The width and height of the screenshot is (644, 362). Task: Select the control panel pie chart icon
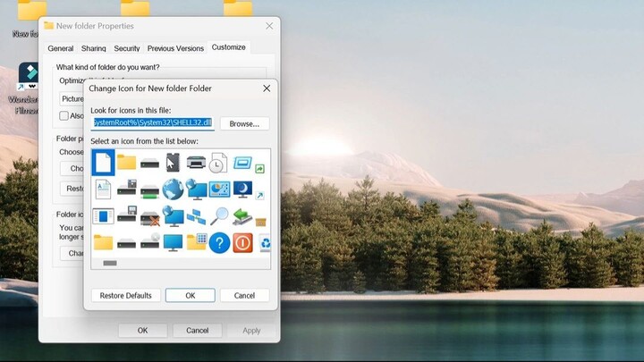[219, 189]
